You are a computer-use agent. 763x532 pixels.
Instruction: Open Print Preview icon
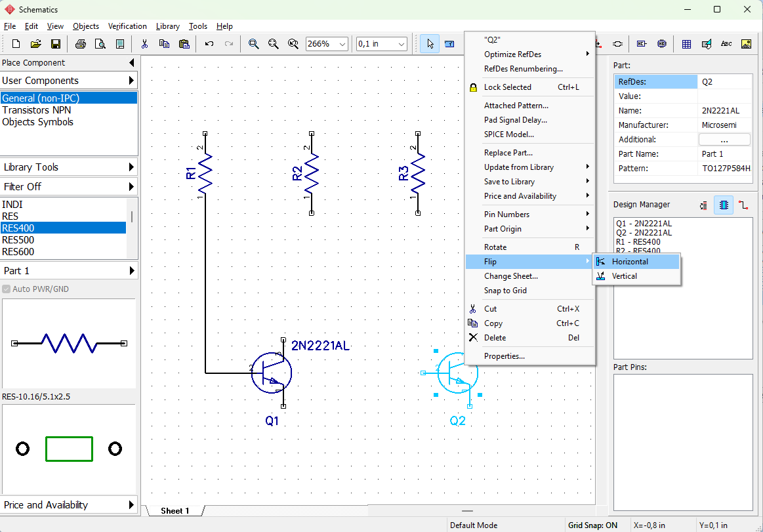[100, 44]
